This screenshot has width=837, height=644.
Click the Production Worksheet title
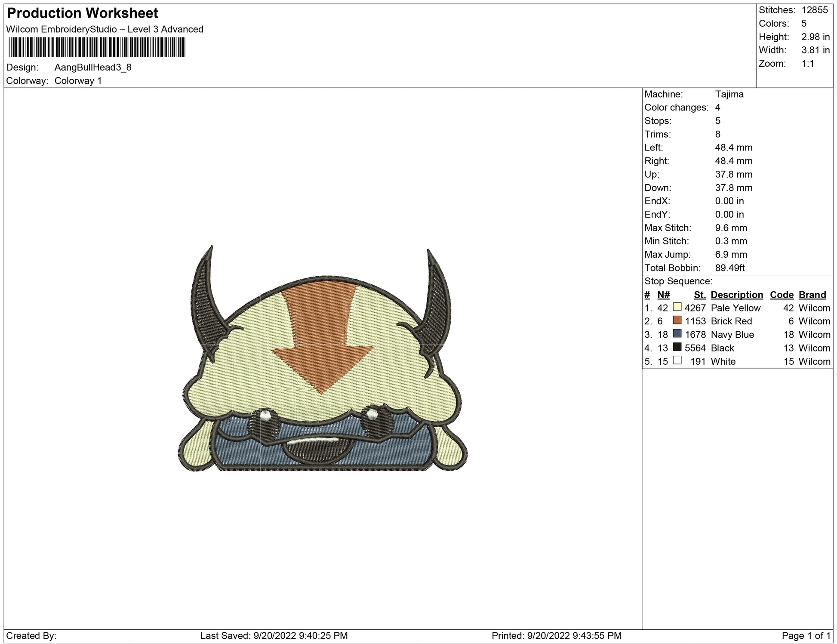pos(83,13)
